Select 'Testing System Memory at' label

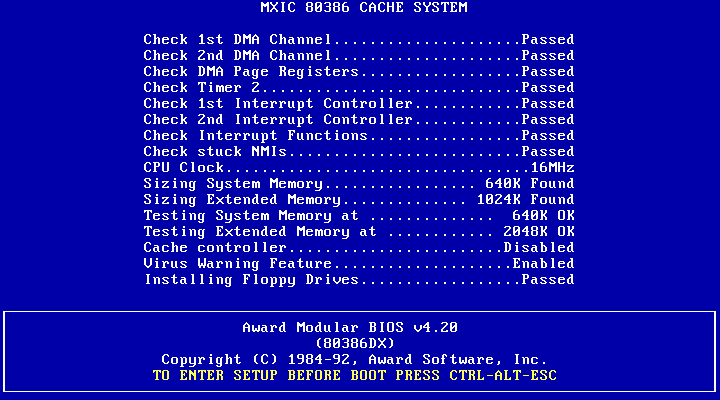tap(251, 216)
